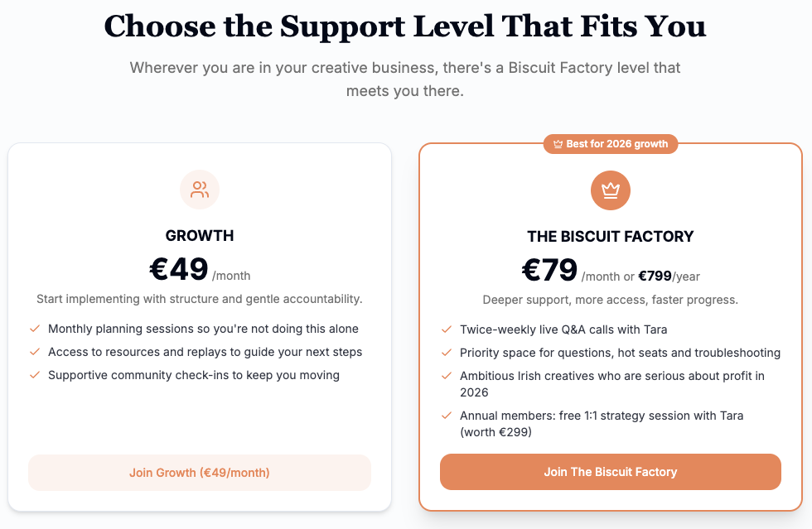Click the crown icon above The Biscuit Factory
The height and width of the screenshot is (529, 812).
point(611,190)
